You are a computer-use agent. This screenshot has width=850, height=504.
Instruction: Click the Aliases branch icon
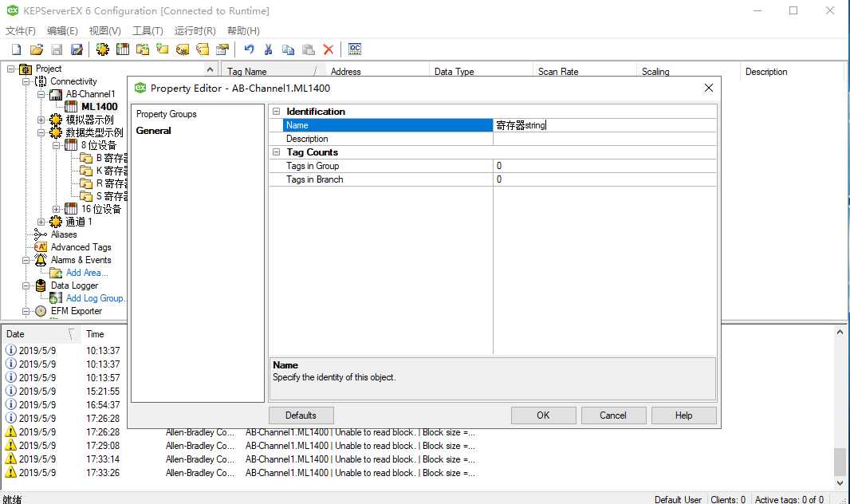[40, 234]
